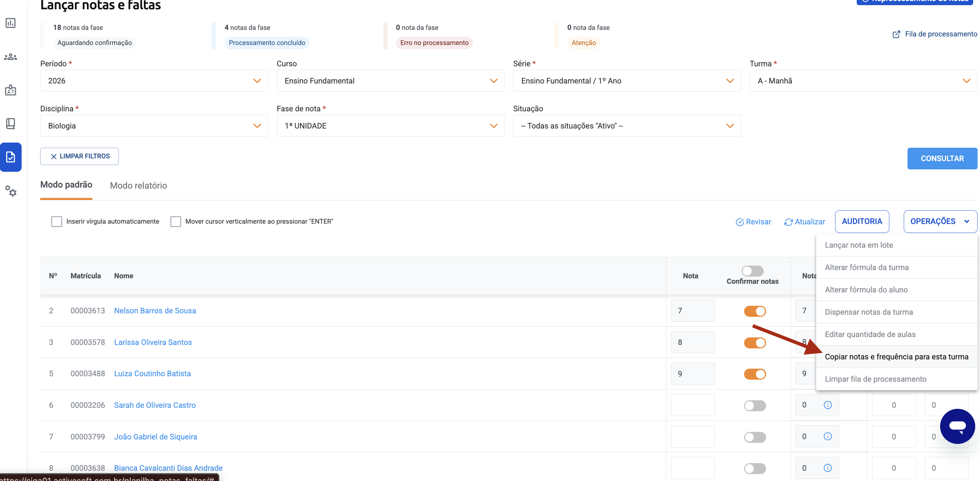
Task: Collapse the OPERAÇÕES dropdown button
Action: click(x=940, y=222)
